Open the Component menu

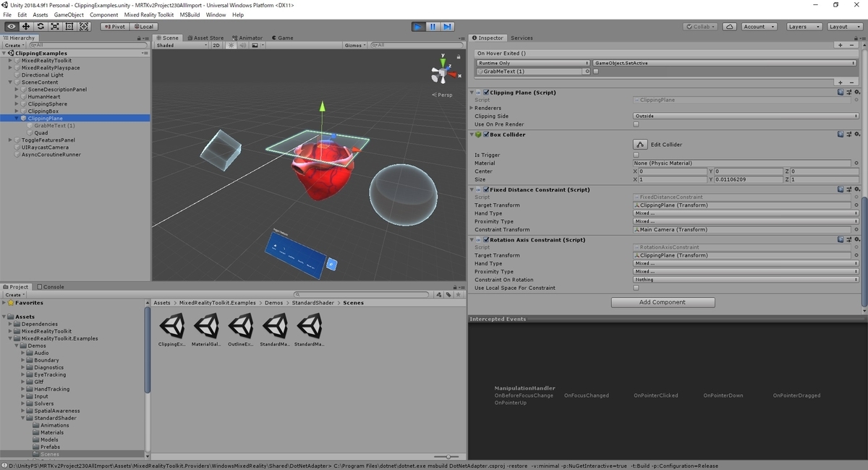104,14
